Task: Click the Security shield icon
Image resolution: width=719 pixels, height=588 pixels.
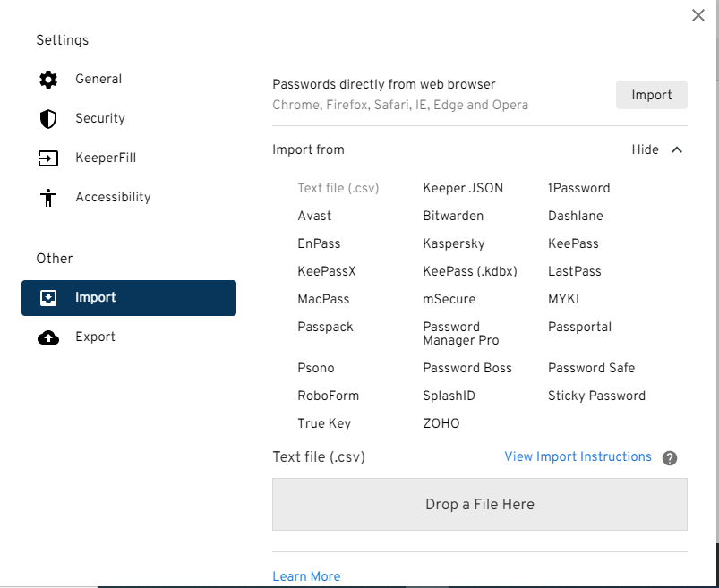Action: tap(48, 118)
